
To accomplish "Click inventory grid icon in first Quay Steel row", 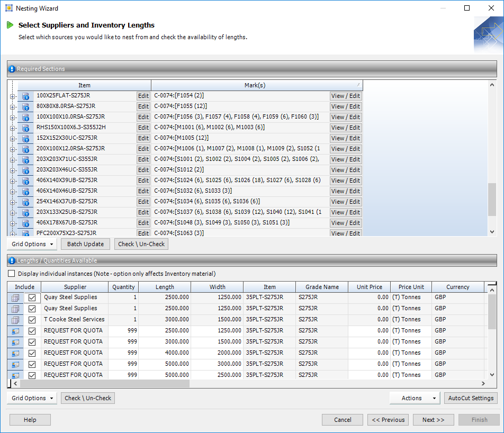I will click(15, 298).
